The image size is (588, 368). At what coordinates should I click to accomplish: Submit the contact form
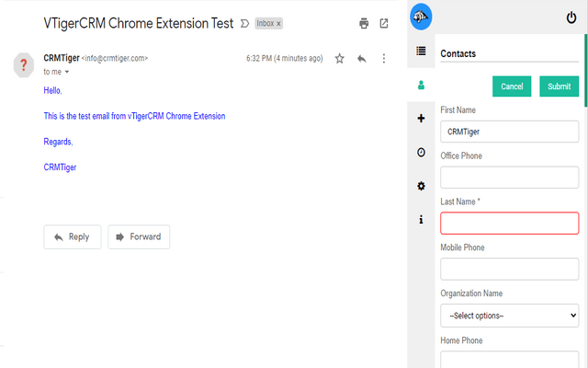tap(559, 86)
